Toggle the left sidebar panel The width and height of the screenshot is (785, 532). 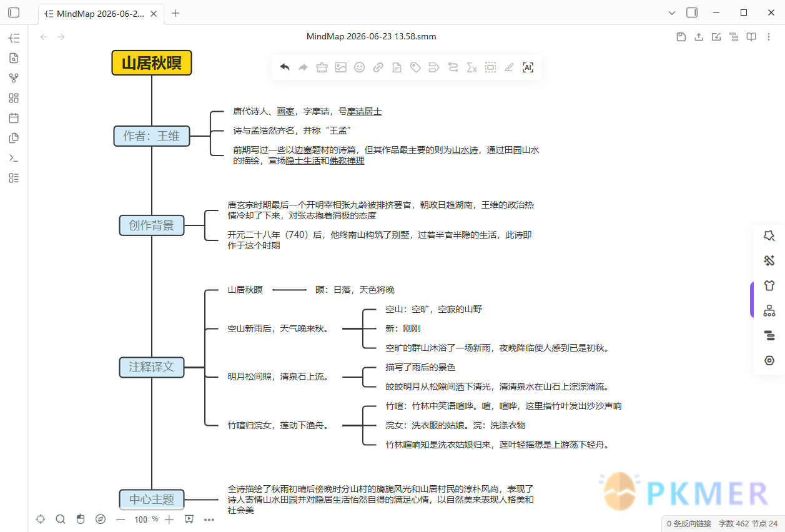pos(14,12)
